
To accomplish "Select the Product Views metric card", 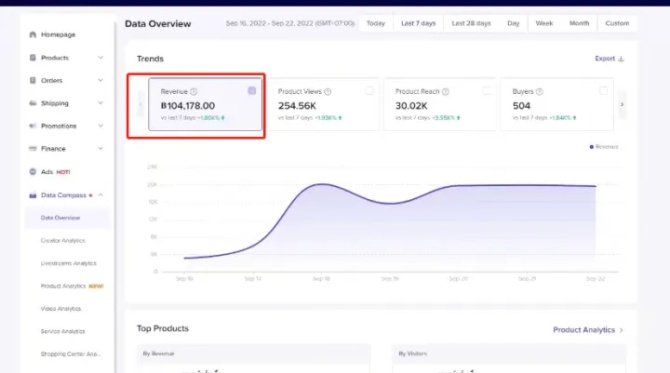I will click(x=323, y=104).
